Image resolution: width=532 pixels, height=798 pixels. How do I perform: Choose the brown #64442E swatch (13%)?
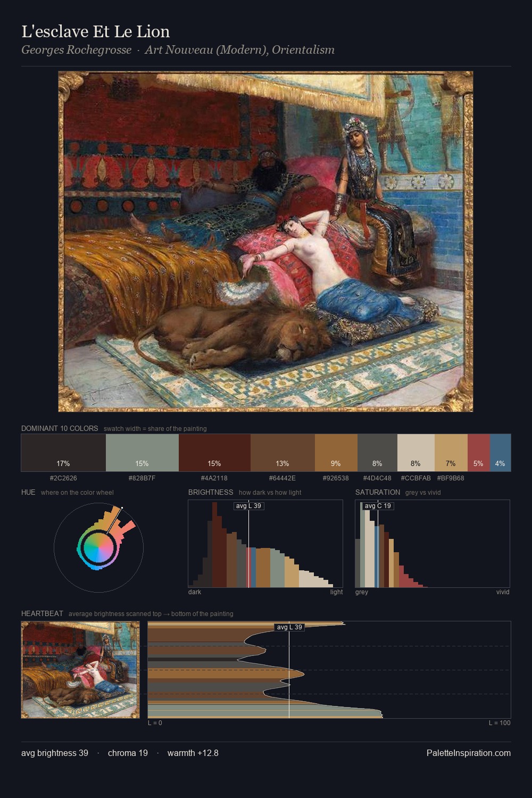282,453
